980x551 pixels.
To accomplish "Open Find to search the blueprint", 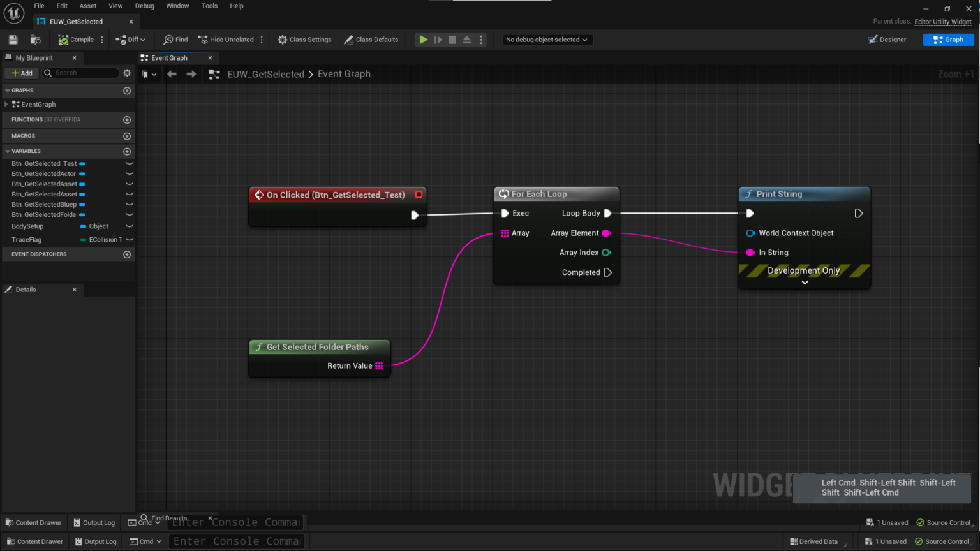I will pyautogui.click(x=175, y=40).
